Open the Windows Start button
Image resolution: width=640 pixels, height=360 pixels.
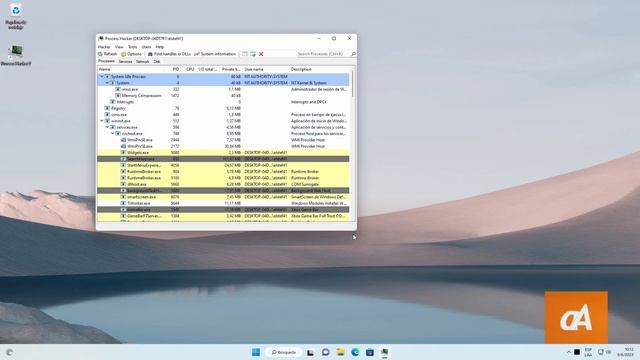(256, 352)
